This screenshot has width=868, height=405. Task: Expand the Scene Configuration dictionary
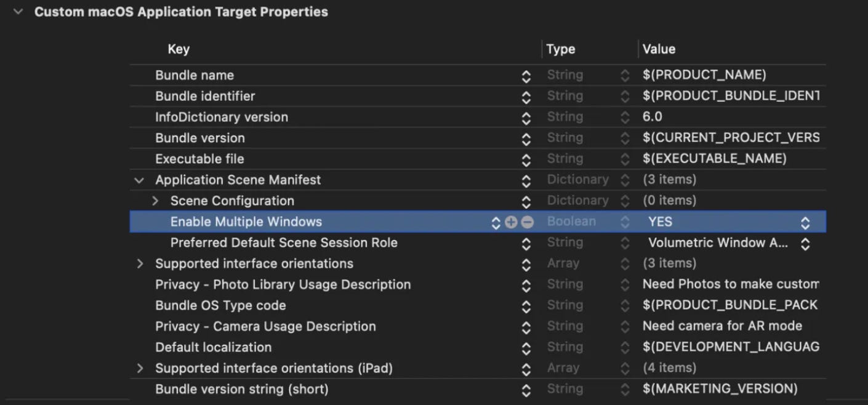tap(155, 201)
